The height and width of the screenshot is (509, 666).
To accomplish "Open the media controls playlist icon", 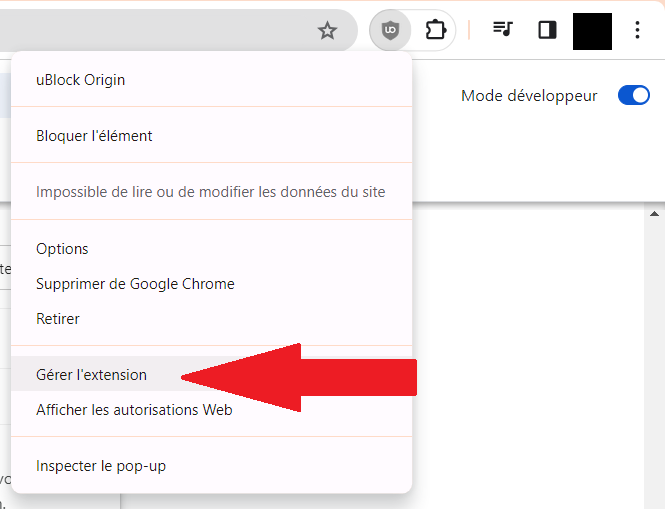I will click(x=503, y=30).
